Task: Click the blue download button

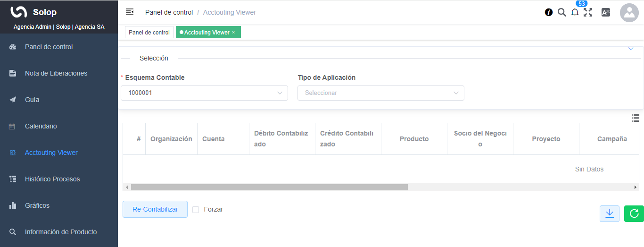Action: pos(609,213)
